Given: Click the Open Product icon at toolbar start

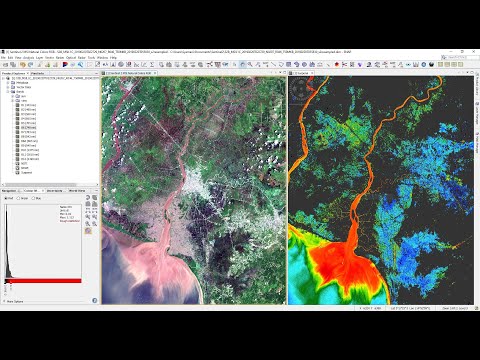Looking at the screenshot, I should (5, 64).
